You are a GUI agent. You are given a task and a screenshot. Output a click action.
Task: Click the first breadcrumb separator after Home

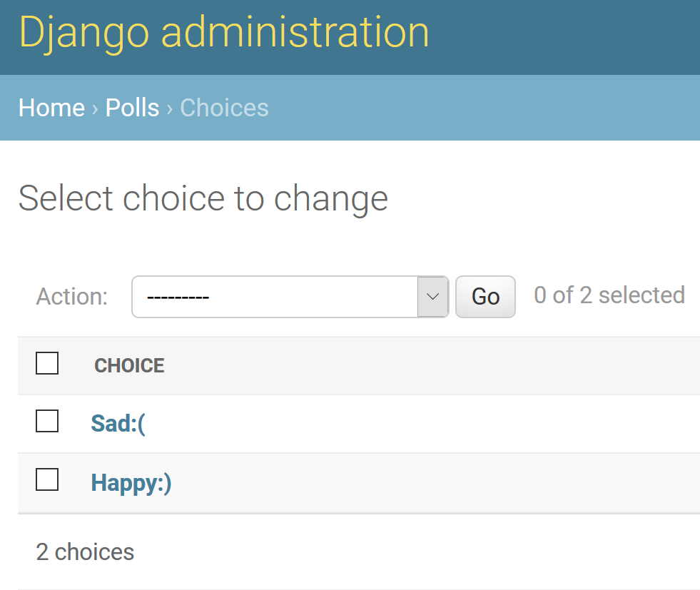tap(95, 108)
